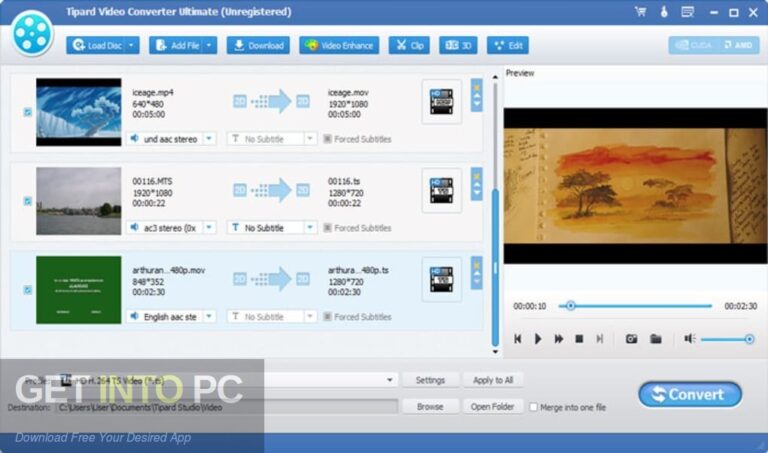Toggle the arthuran...480p.mov checkbox

point(28,290)
